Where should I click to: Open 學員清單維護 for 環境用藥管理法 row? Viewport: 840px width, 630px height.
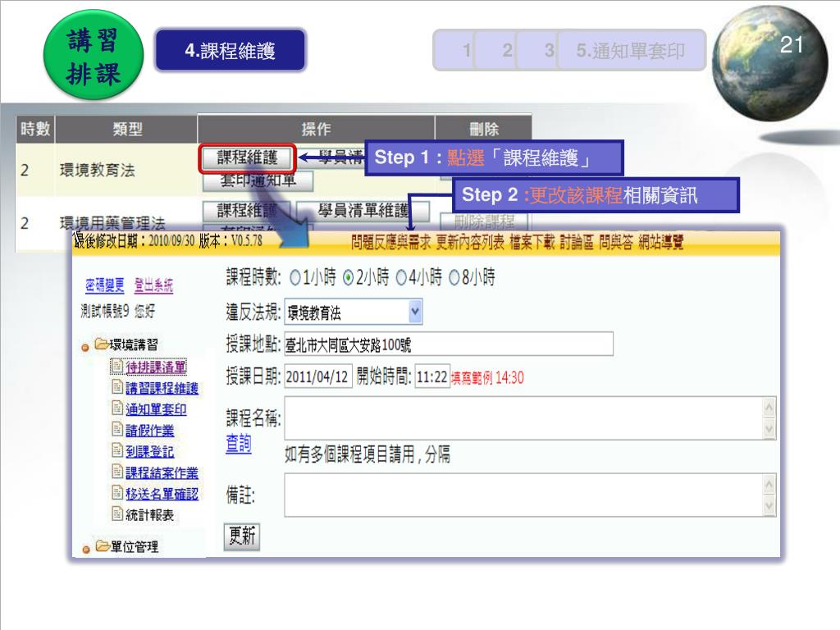[363, 211]
